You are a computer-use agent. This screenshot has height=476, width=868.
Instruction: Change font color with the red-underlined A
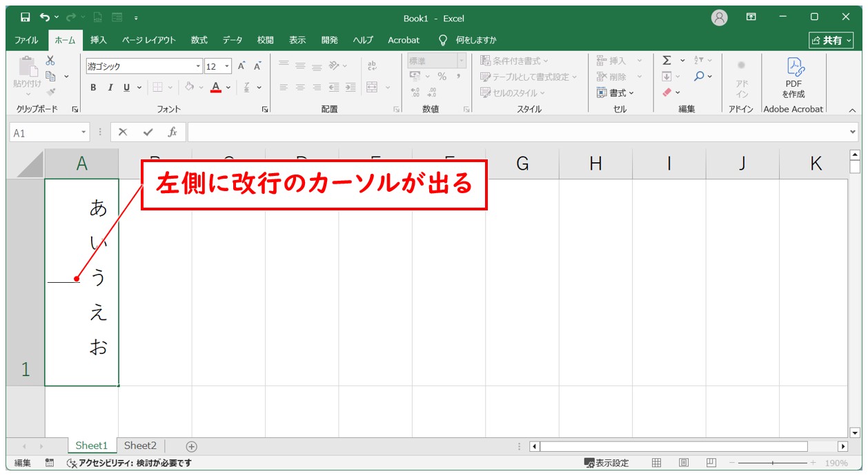pos(216,88)
